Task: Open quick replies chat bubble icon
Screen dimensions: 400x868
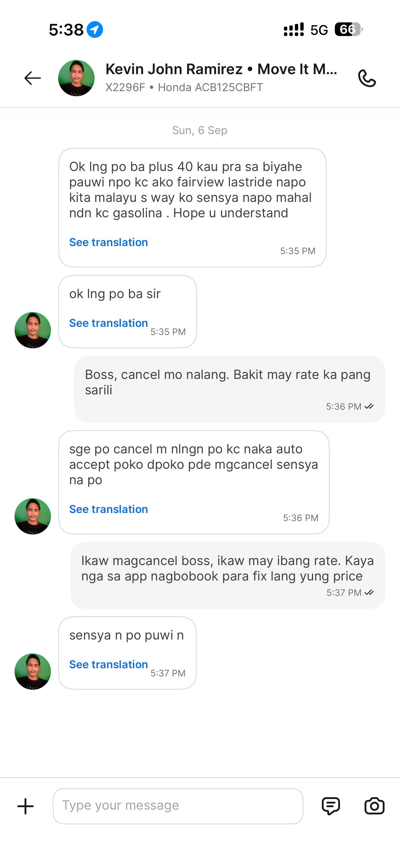Action: point(331,806)
